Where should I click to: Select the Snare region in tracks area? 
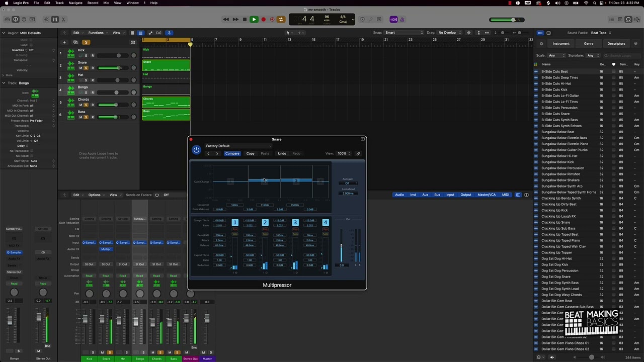coord(166,65)
